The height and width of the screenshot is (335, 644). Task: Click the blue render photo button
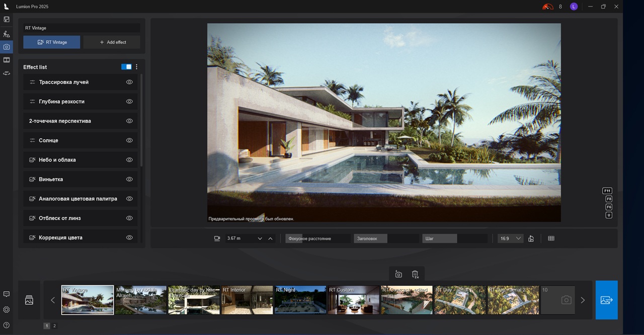tap(606, 300)
